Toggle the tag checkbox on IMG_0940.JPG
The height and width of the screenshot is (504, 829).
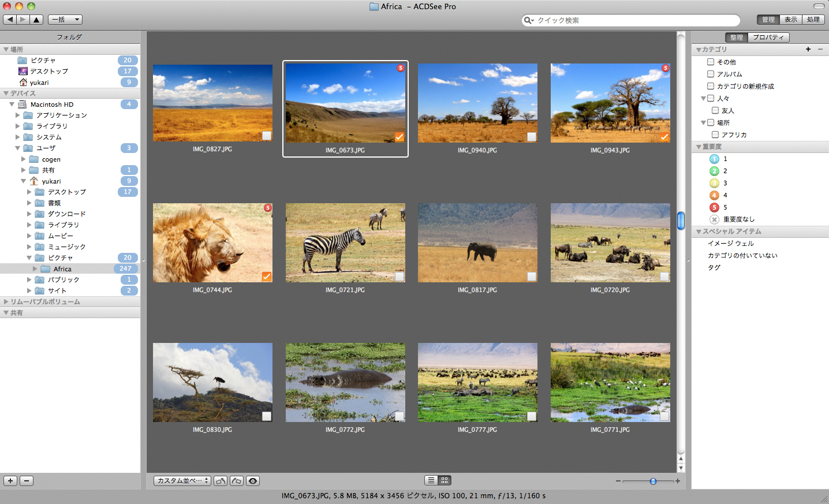pyautogui.click(x=532, y=137)
